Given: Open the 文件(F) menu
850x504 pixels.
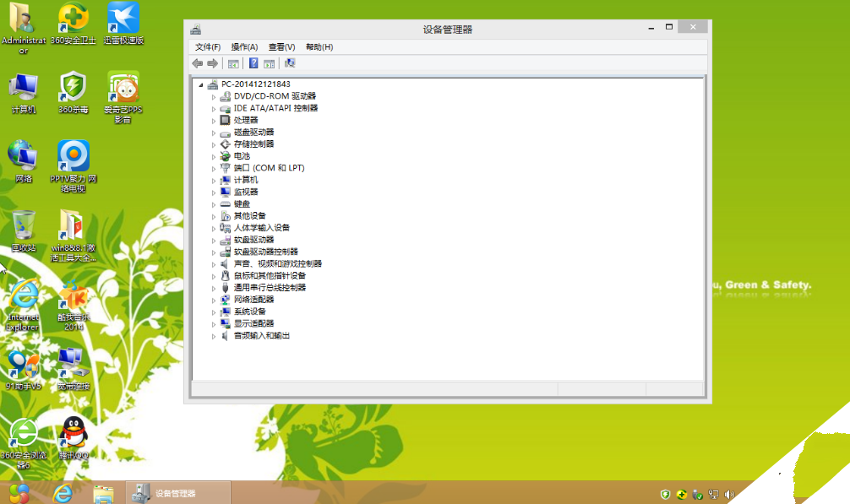Looking at the screenshot, I should (x=207, y=47).
